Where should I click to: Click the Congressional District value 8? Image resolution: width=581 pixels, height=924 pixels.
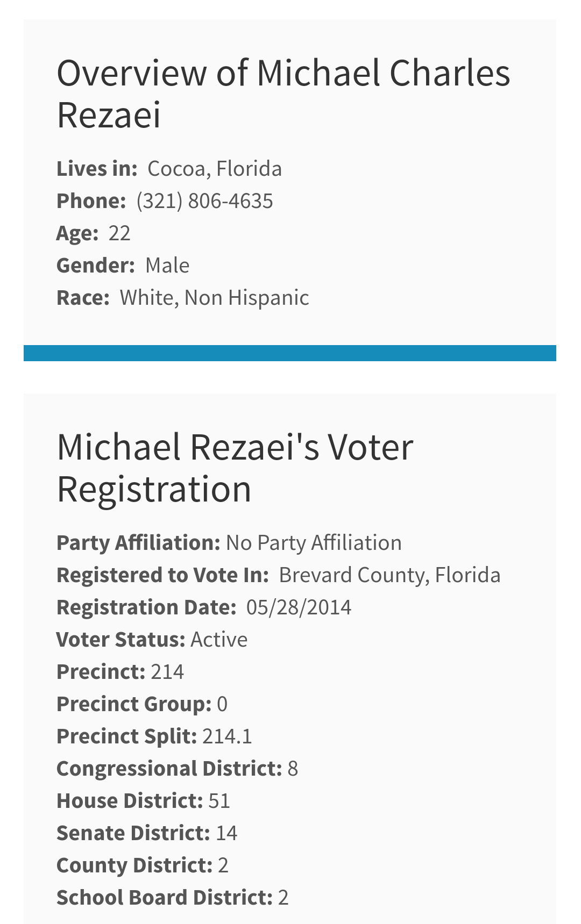coord(293,768)
